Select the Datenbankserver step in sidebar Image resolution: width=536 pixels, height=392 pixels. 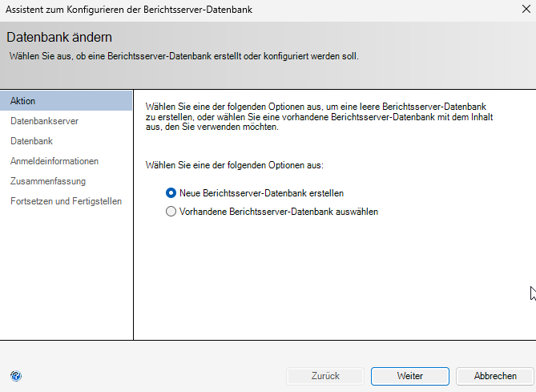pos(44,121)
